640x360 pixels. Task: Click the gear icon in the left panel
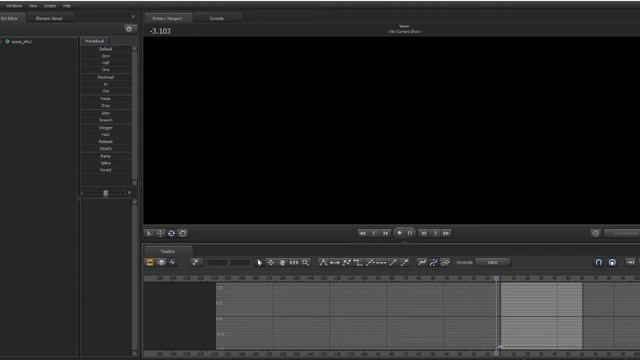pos(129,29)
